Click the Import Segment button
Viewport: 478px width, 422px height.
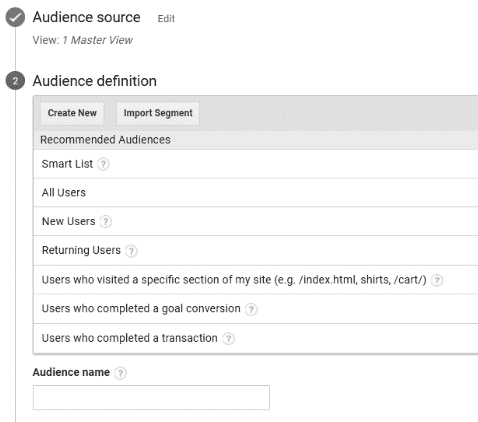point(158,113)
